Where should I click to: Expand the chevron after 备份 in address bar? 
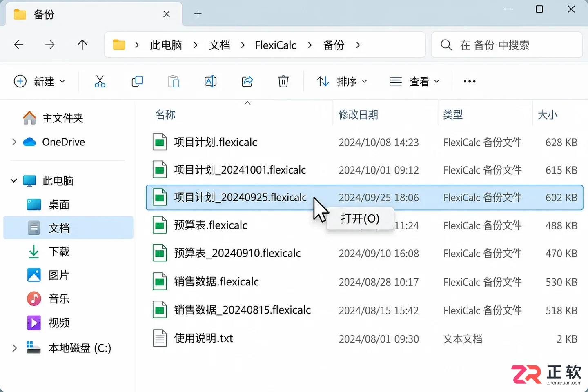pyautogui.click(x=358, y=45)
